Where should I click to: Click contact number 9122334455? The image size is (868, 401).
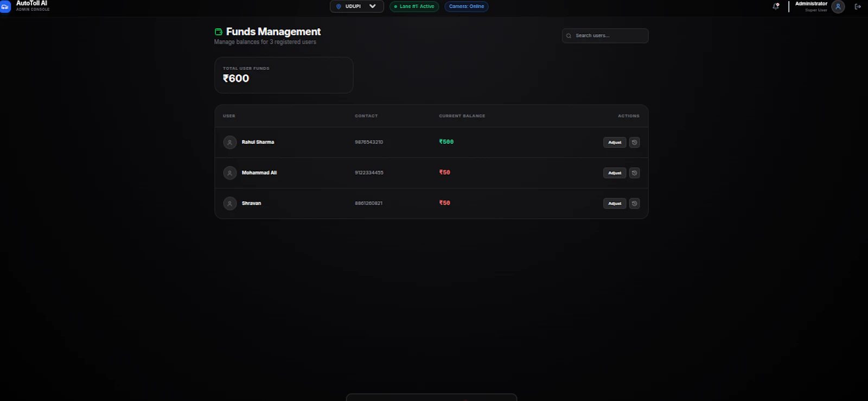click(369, 173)
